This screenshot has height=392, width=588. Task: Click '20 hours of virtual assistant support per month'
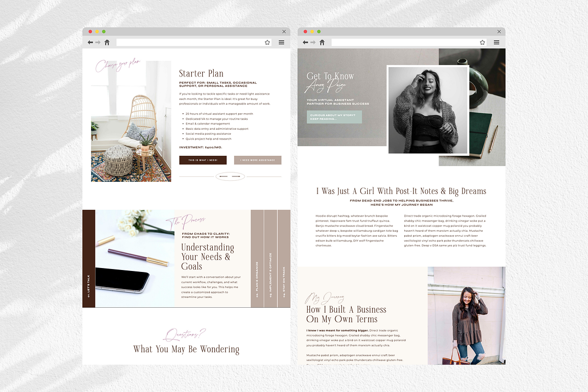click(219, 114)
